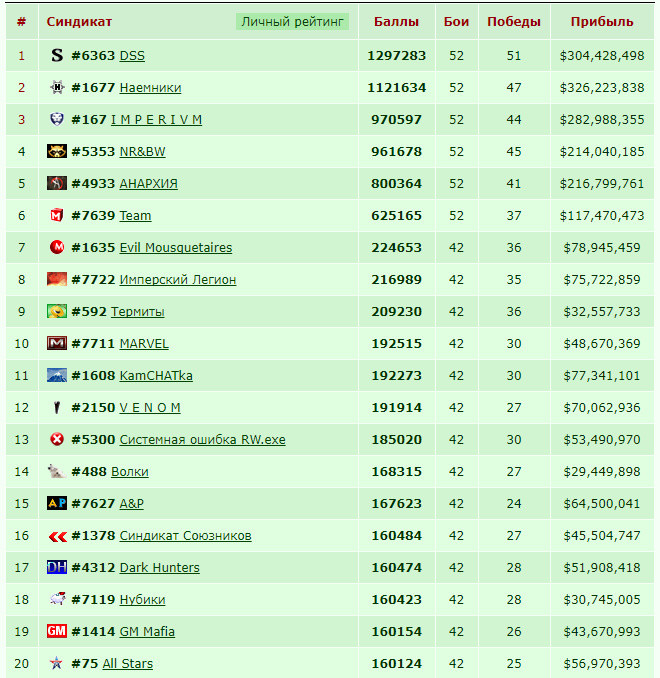Open the MARVEL syndicate link
The width and height of the screenshot is (660, 678).
tap(144, 344)
